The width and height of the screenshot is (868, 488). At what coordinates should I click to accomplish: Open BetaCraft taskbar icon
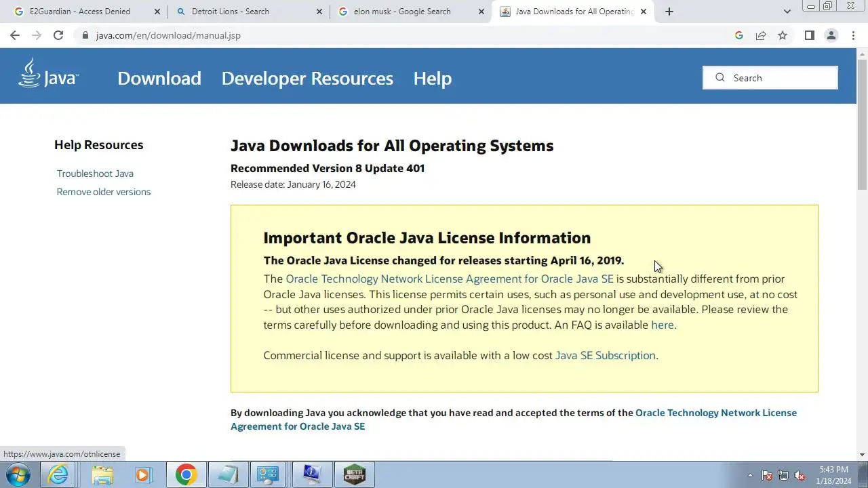pos(355,474)
